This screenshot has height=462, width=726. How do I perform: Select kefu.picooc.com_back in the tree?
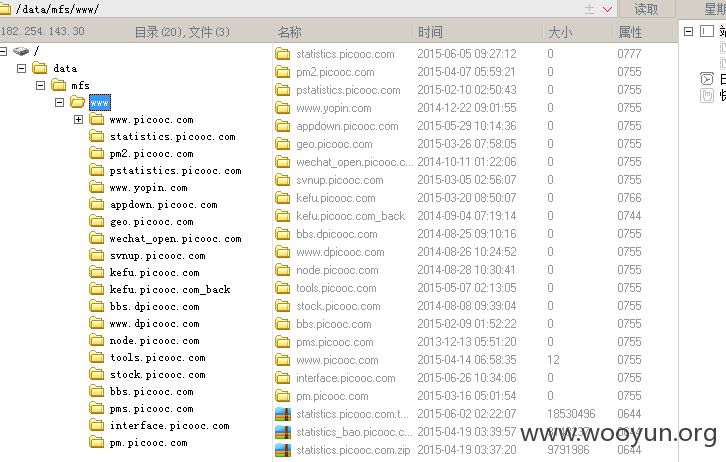click(x=169, y=289)
